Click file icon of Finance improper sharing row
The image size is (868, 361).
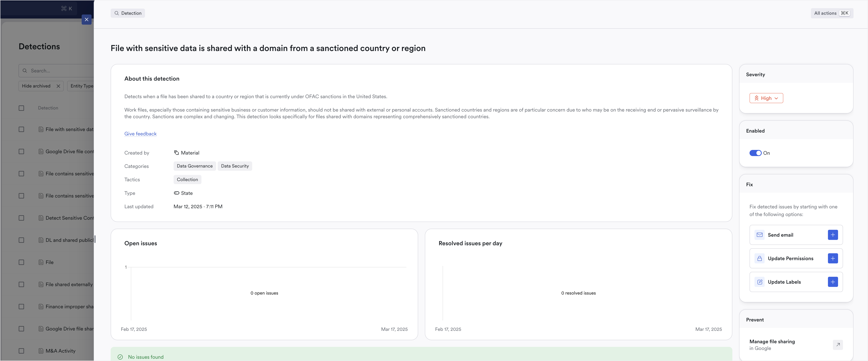click(41, 307)
